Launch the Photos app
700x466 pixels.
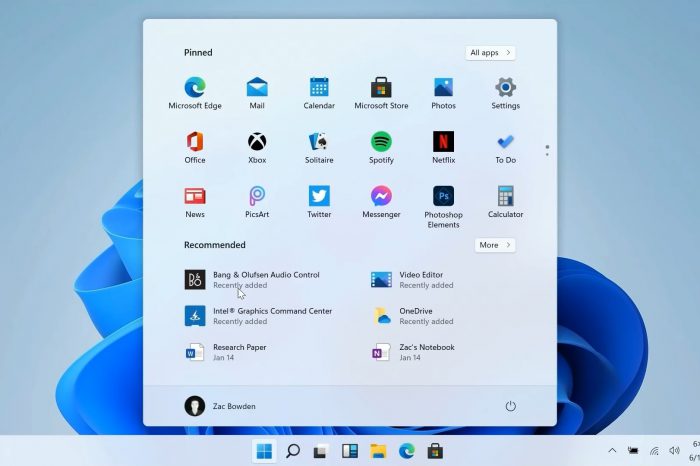point(443,93)
